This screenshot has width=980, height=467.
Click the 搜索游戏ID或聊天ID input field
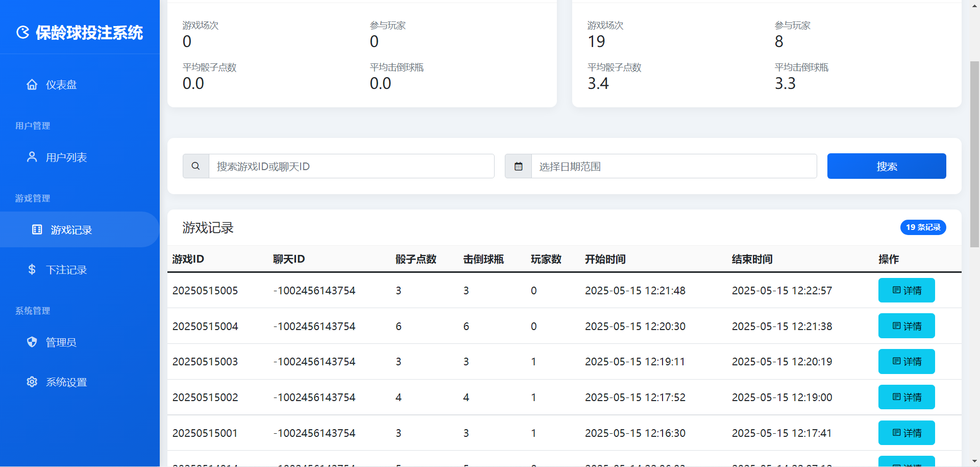pyautogui.click(x=351, y=166)
